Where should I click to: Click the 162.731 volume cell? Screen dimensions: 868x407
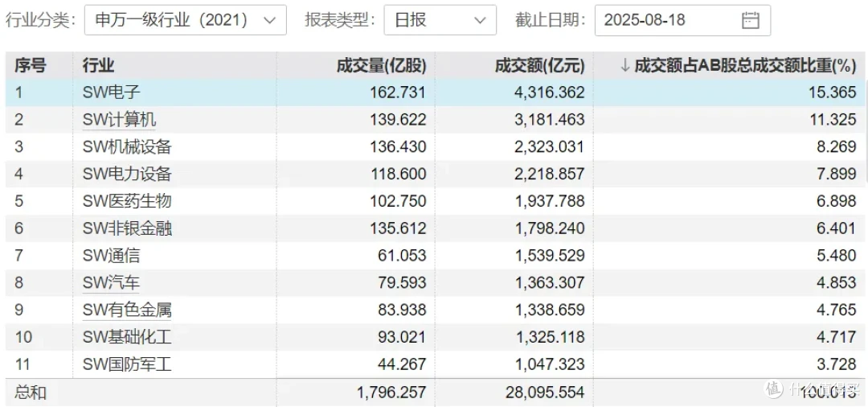pos(398,92)
